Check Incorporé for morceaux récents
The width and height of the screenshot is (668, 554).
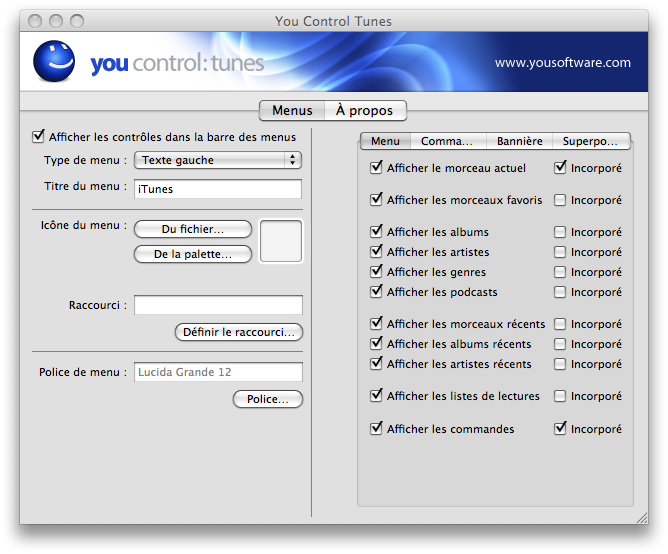pos(560,324)
